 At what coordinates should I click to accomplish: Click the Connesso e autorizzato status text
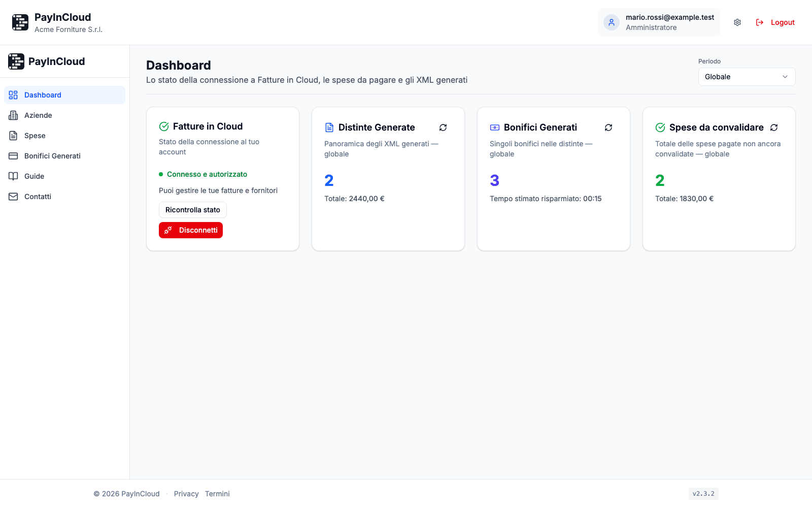207,174
